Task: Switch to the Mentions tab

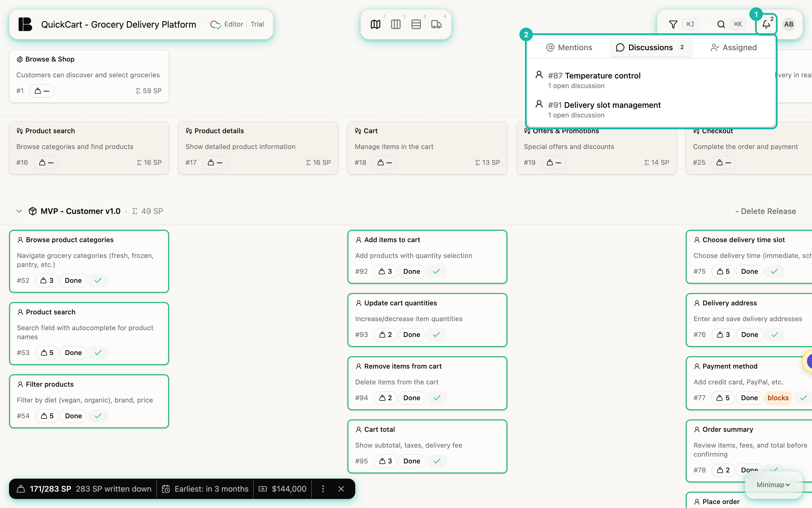Action: (569, 47)
